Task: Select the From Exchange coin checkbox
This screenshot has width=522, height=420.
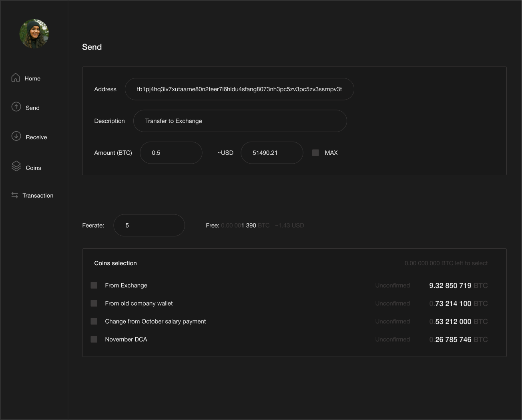Action: point(94,285)
